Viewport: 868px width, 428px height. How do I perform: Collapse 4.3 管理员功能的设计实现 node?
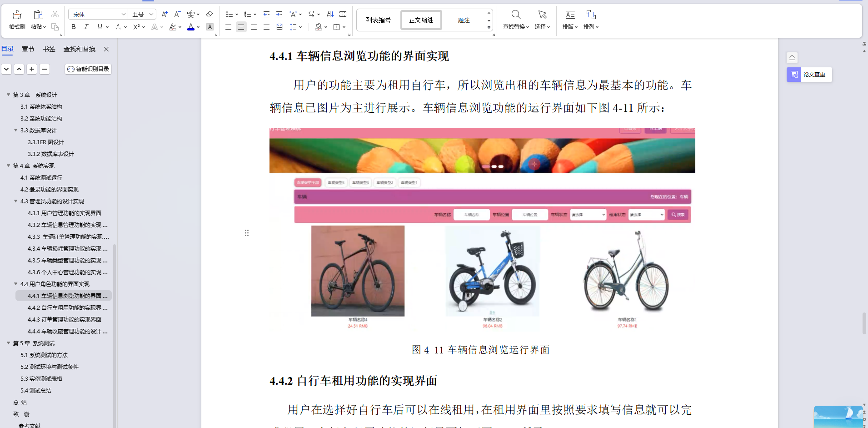(16, 201)
